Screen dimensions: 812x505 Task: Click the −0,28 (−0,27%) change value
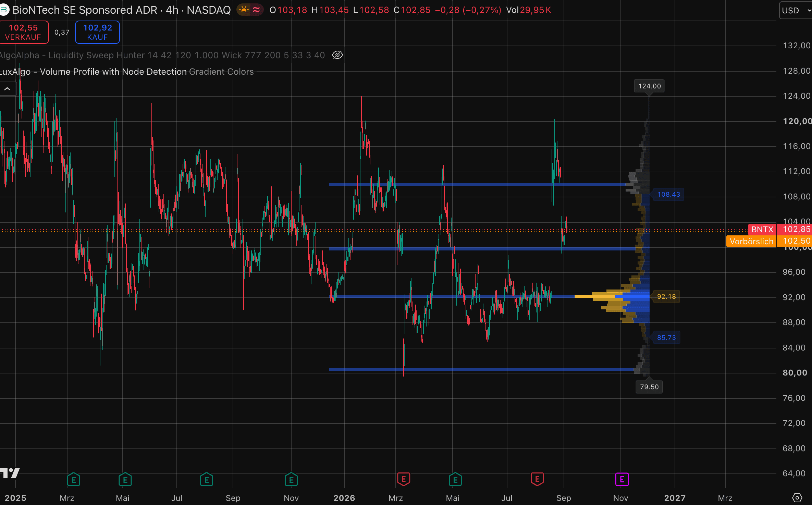(x=468, y=10)
